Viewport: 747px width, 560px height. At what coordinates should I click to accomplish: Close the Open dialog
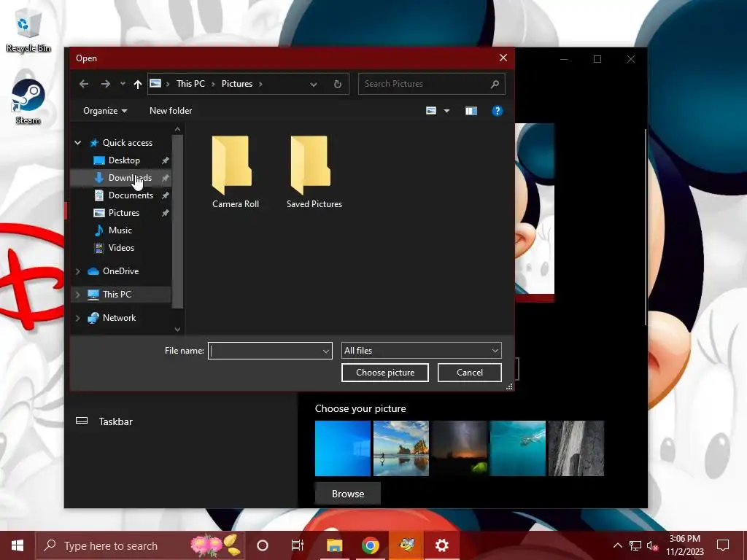pos(503,58)
